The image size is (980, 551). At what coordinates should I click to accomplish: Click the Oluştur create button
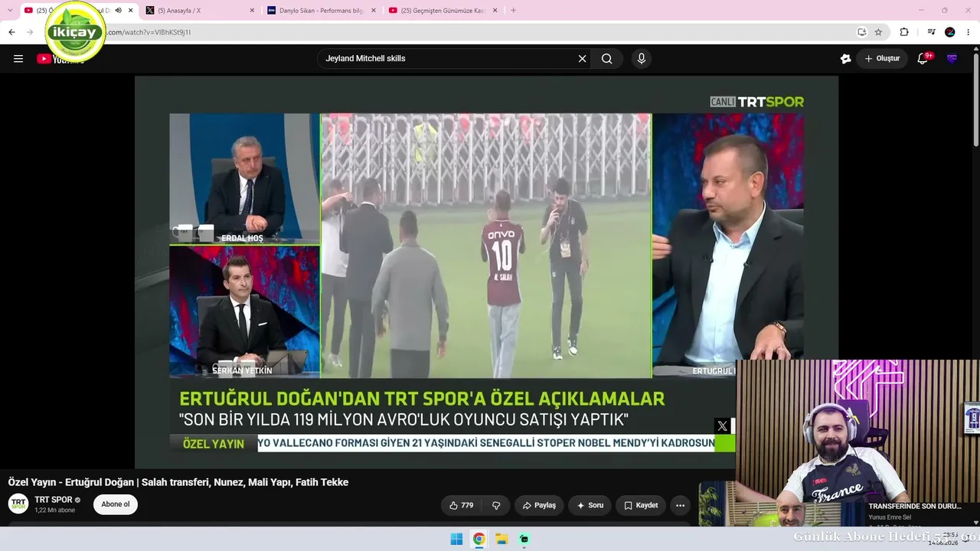[882, 59]
